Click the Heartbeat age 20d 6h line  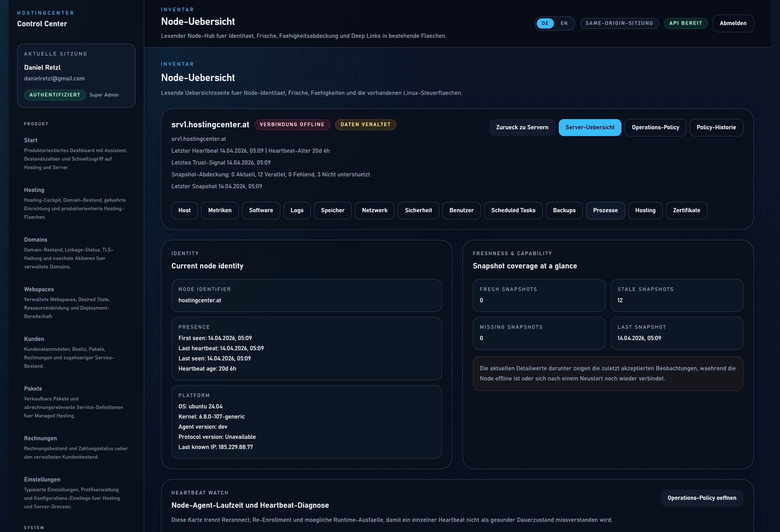[x=207, y=369]
